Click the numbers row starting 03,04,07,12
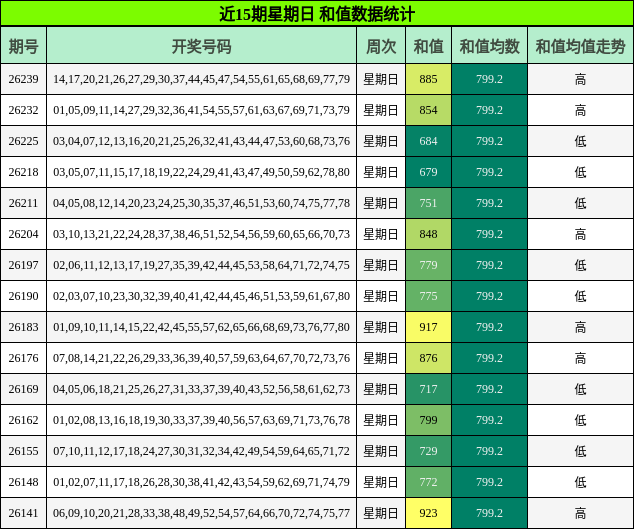 [x=201, y=141]
